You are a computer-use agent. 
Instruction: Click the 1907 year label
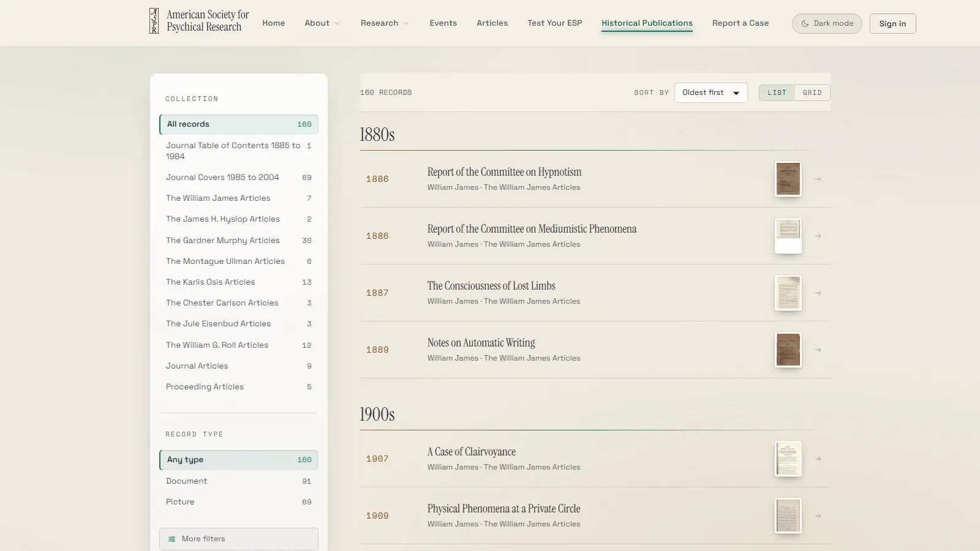pos(377,459)
